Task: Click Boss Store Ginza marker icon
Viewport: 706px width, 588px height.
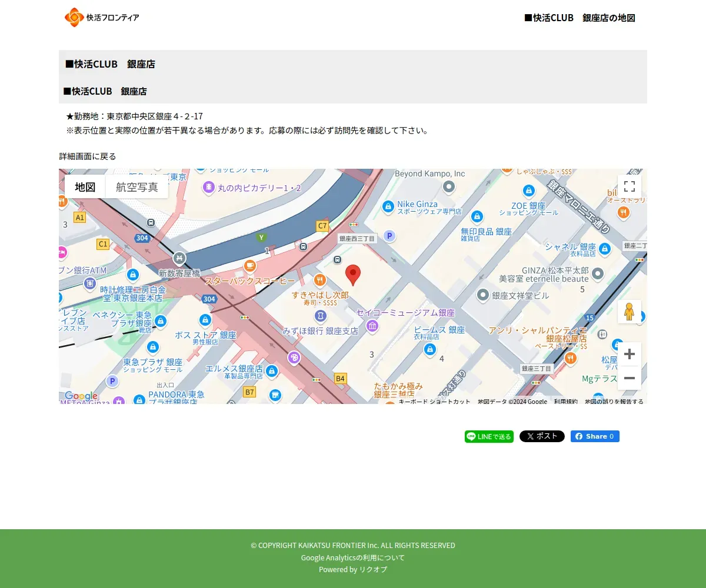Action: tap(205, 320)
